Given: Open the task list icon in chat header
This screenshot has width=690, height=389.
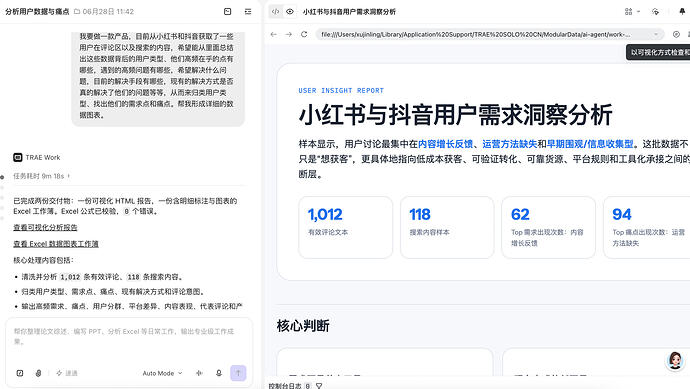Looking at the screenshot, I should tap(248, 11).
